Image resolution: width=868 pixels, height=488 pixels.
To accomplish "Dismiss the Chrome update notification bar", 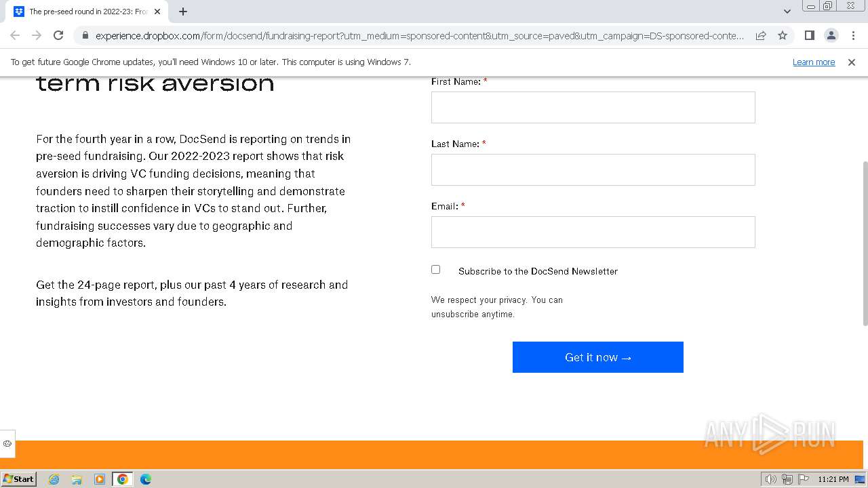I will click(852, 62).
